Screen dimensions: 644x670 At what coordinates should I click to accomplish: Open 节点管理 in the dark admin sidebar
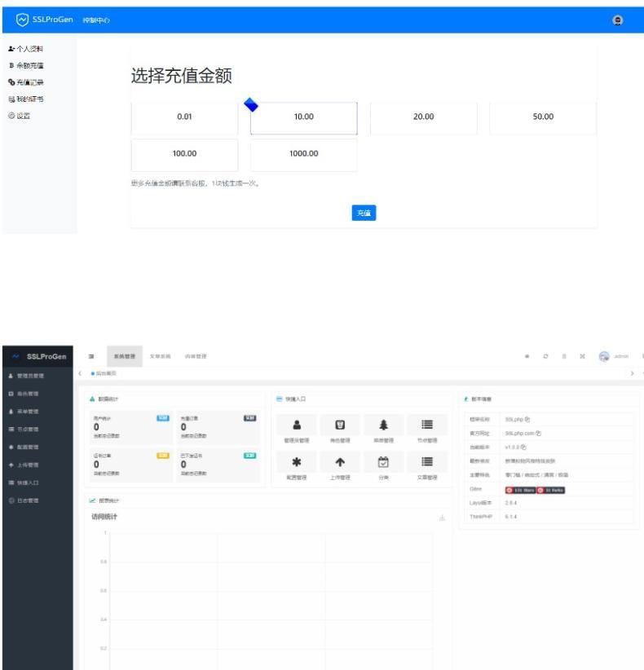(37, 429)
